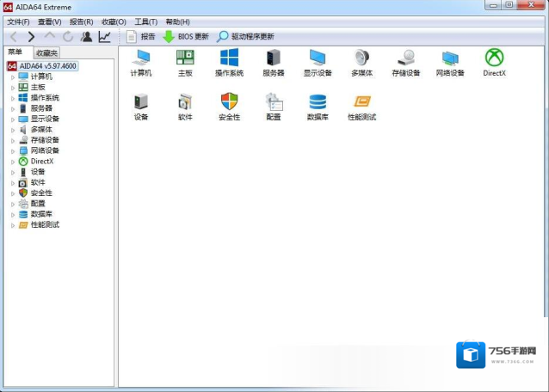The width and height of the screenshot is (549, 392).
Task: Click the refresh toolbar icon
Action: click(68, 37)
